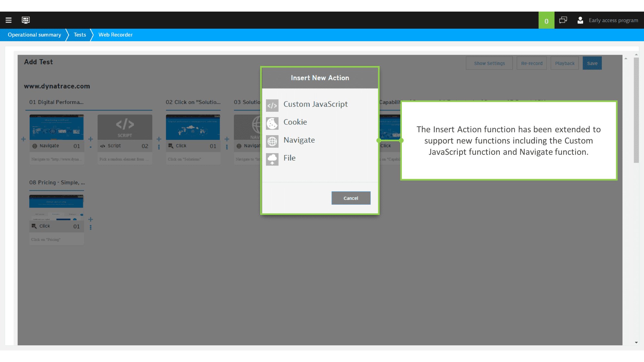644x362 pixels.
Task: Click Show Settings button
Action: click(x=489, y=63)
